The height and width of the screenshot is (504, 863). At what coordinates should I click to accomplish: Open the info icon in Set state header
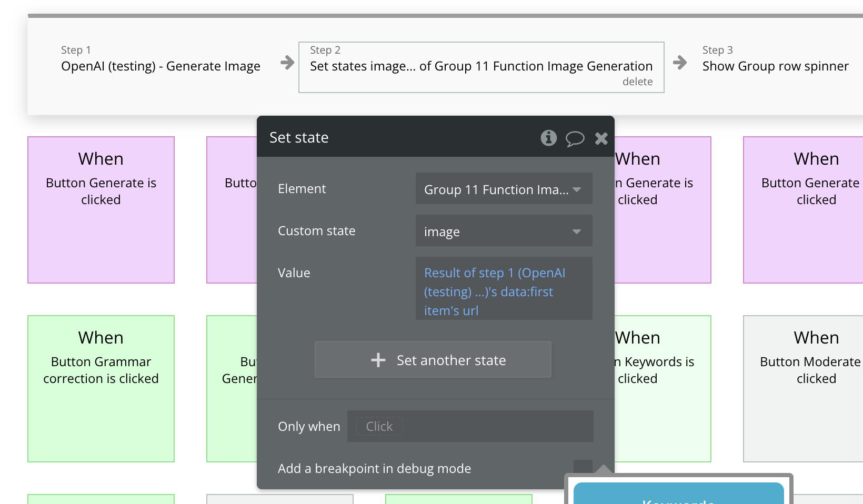548,138
